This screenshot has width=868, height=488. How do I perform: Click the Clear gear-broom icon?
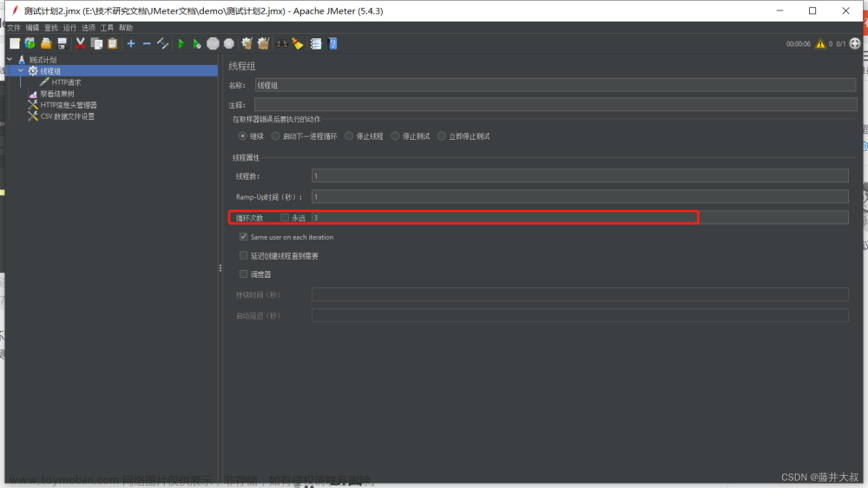click(247, 43)
